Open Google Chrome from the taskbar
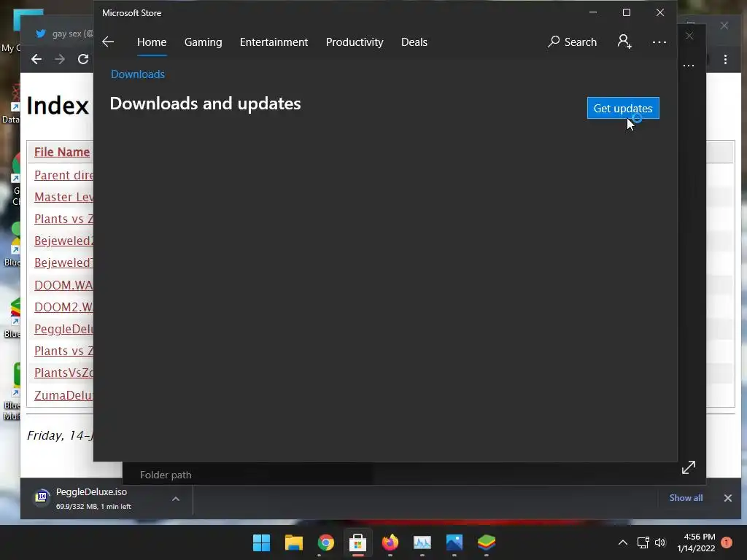Screen dimensions: 747x560 [x=326, y=542]
